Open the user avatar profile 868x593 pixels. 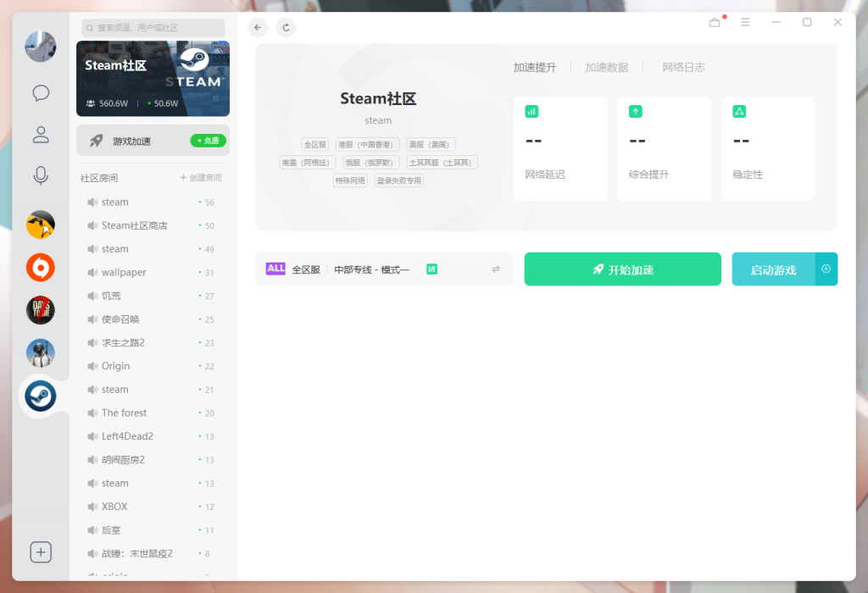tap(41, 47)
